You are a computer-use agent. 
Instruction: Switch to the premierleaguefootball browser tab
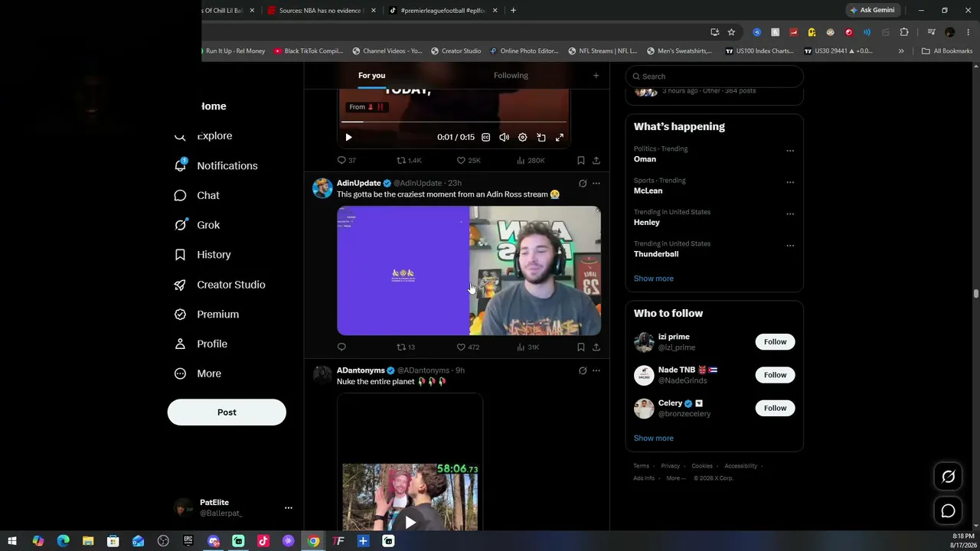(443, 11)
